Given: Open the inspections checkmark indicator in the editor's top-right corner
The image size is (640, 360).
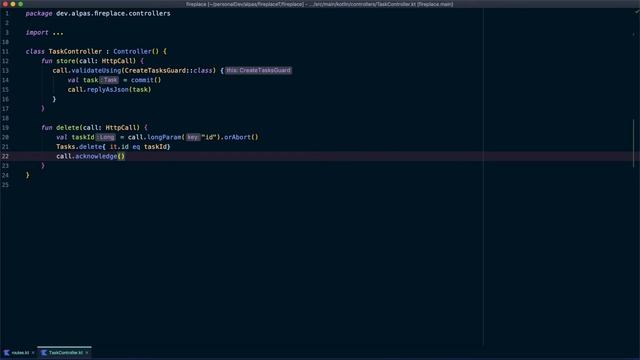Looking at the screenshot, I should pos(636,12).
